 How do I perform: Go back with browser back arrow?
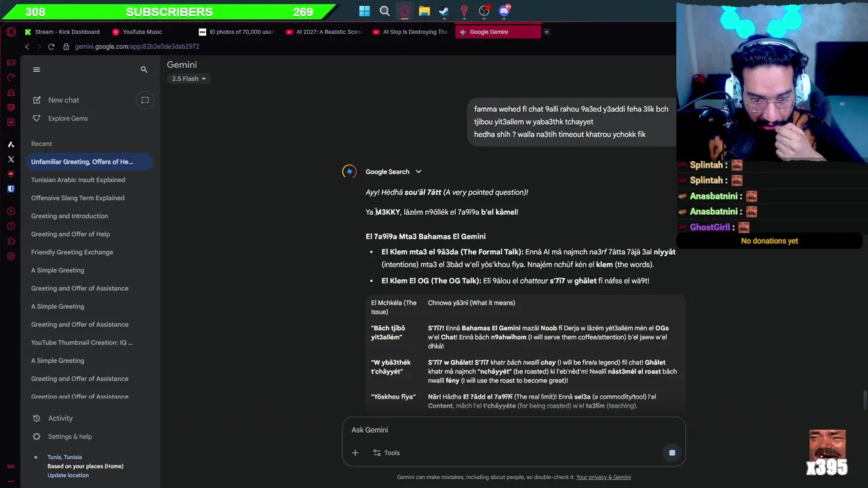point(26,47)
